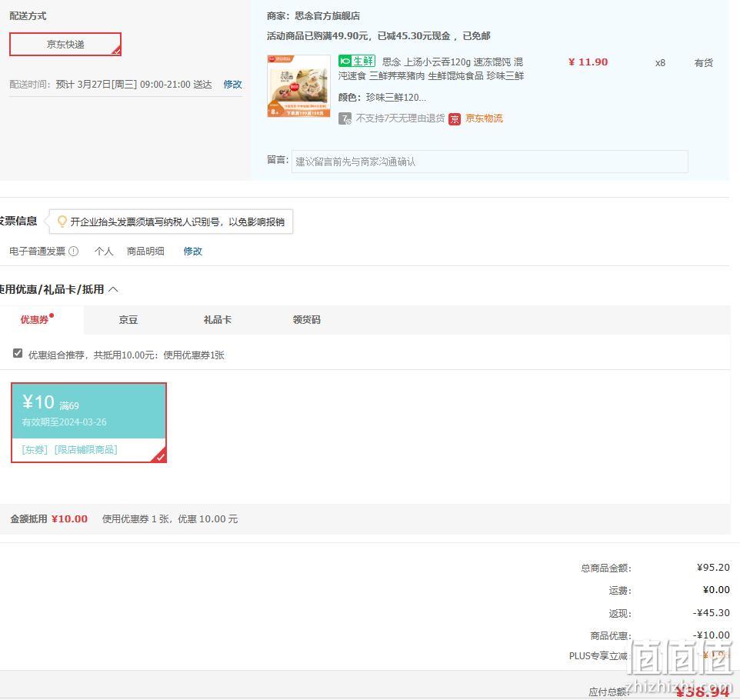Click the 返现 value -¥45.30
The height and width of the screenshot is (700, 740).
click(x=712, y=612)
